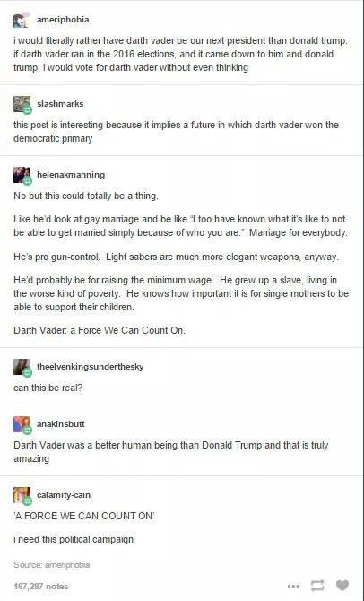Click theelvenkingsunderthesky's avatar
The width and height of the screenshot is (364, 601).
tap(22, 367)
